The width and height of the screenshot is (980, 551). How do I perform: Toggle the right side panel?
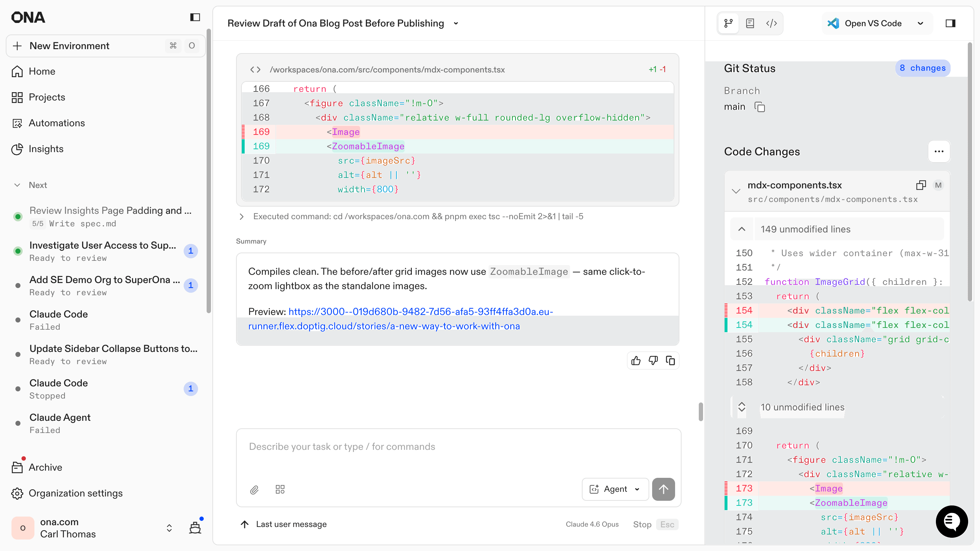[950, 23]
